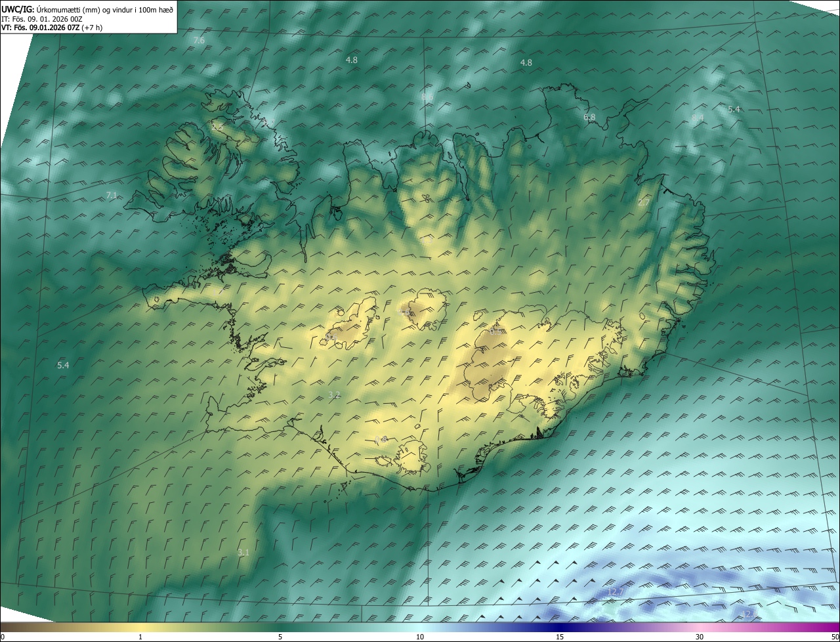840x642 pixels.
Task: Click the 7.1 value west of the Westfjords
Action: (112, 196)
